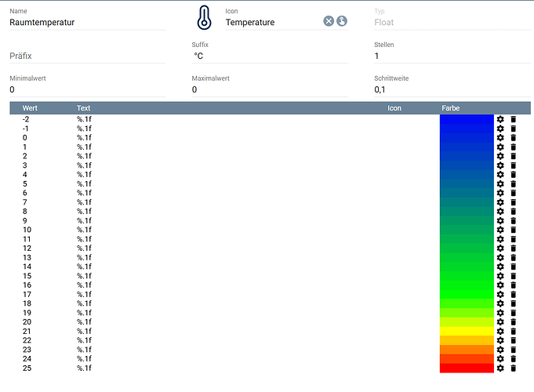Open settings gear for value 18 row
534x392 pixels.
(x=500, y=303)
